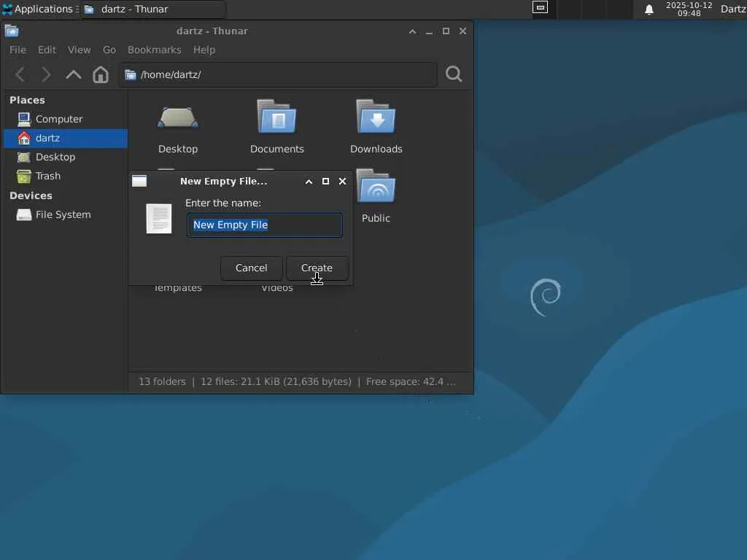Image resolution: width=747 pixels, height=560 pixels.
Task: Click the file name input field
Action: [264, 225]
